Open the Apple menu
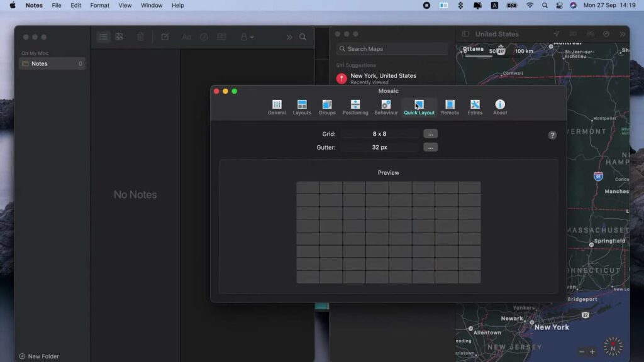This screenshot has height=362, width=644. 13,5
